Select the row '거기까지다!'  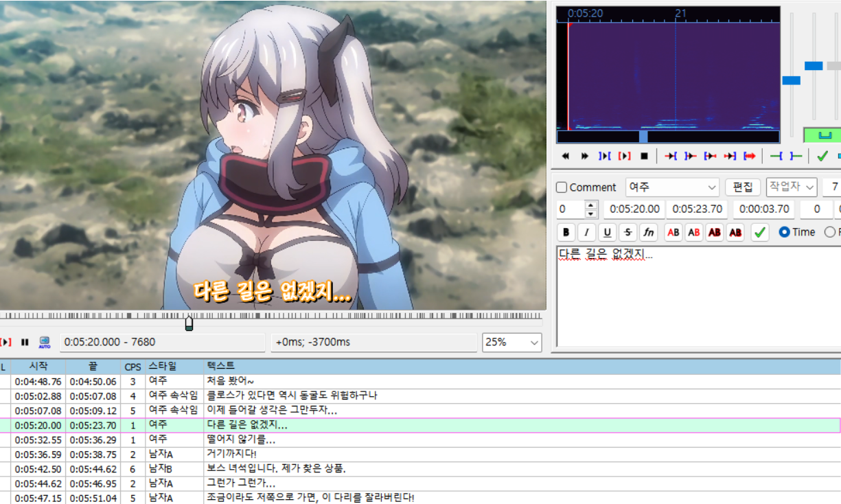420,454
